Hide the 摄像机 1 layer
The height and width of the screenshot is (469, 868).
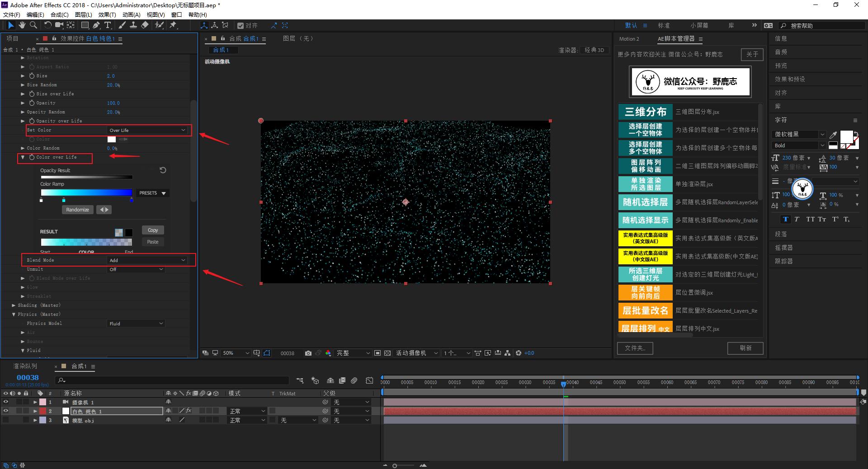point(6,402)
